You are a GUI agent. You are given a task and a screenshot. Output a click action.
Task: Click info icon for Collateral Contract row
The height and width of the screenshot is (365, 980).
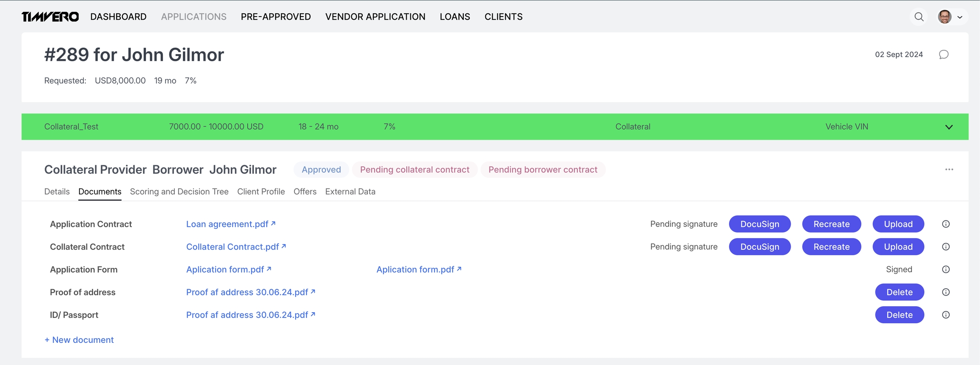(x=946, y=247)
